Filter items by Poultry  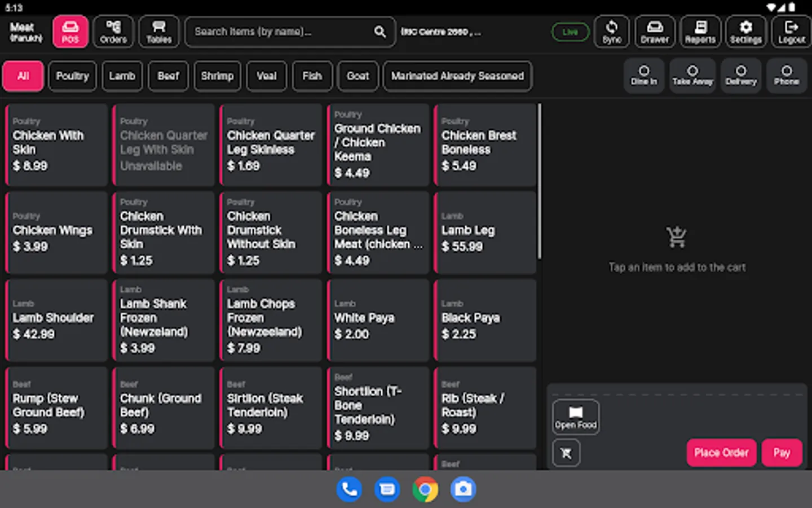pos(73,76)
